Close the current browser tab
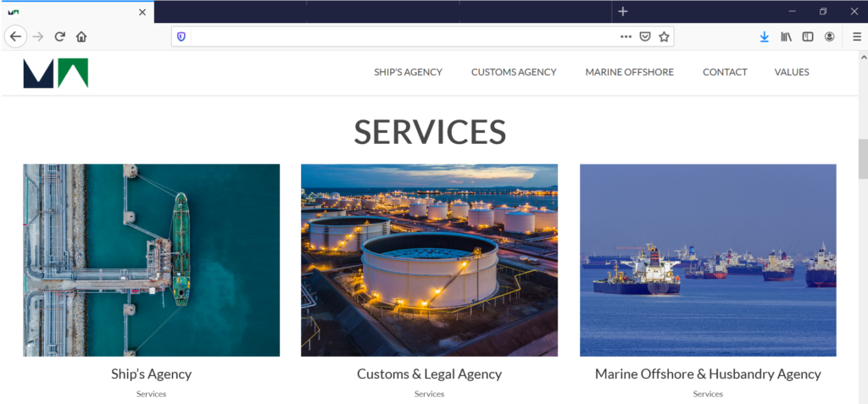Screen dimensions: 868x404 tap(142, 12)
